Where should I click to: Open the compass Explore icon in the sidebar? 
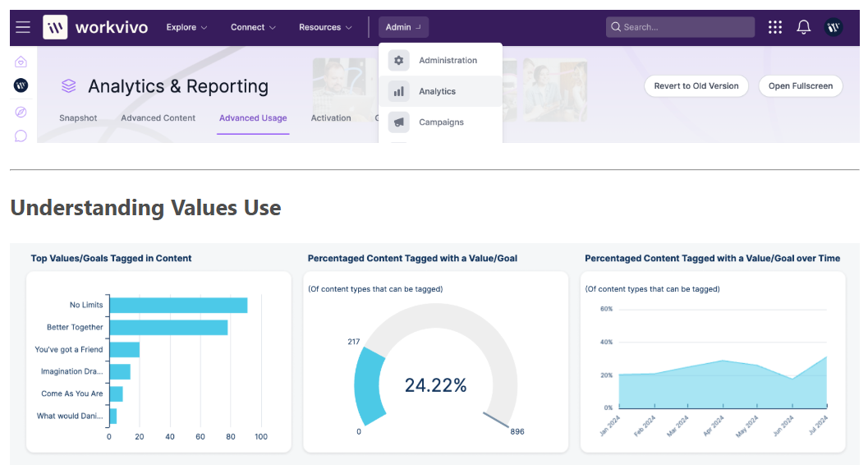tap(21, 112)
